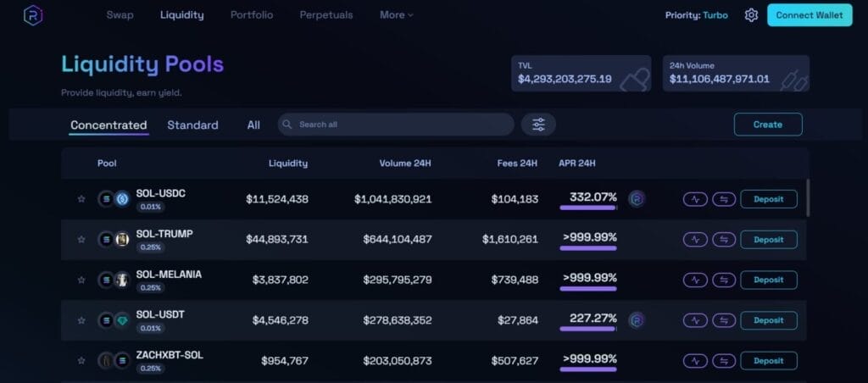Open the chart icon for SOL-TRUMP

(x=695, y=239)
